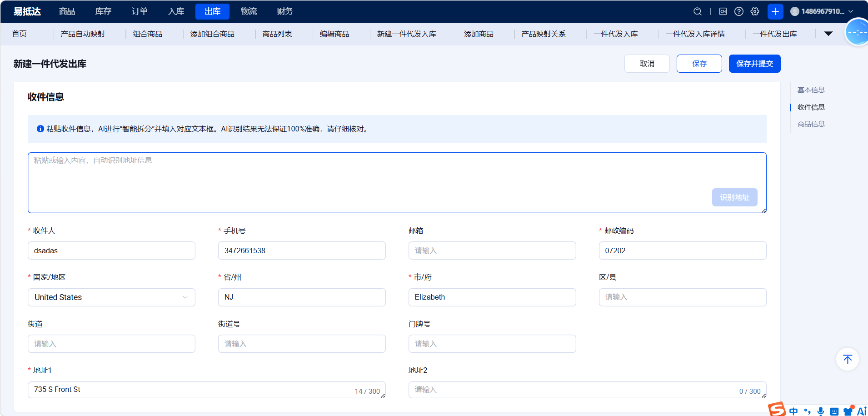Click the 街道号 input field

pyautogui.click(x=302, y=344)
